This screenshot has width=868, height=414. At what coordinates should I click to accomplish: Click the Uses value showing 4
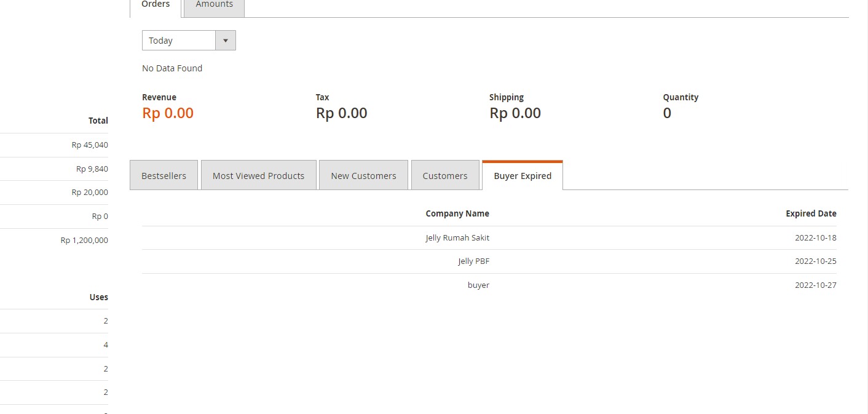pyautogui.click(x=105, y=344)
